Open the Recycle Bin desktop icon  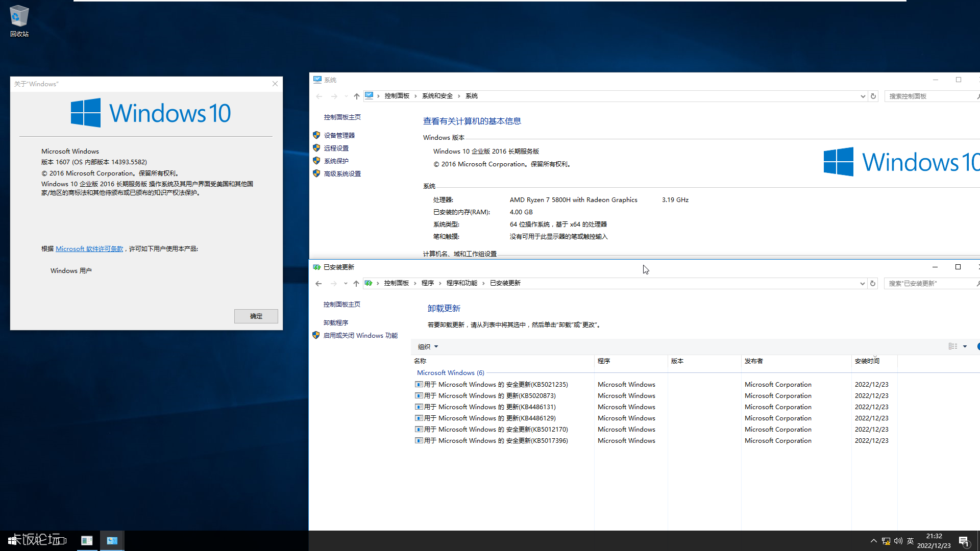tap(19, 21)
